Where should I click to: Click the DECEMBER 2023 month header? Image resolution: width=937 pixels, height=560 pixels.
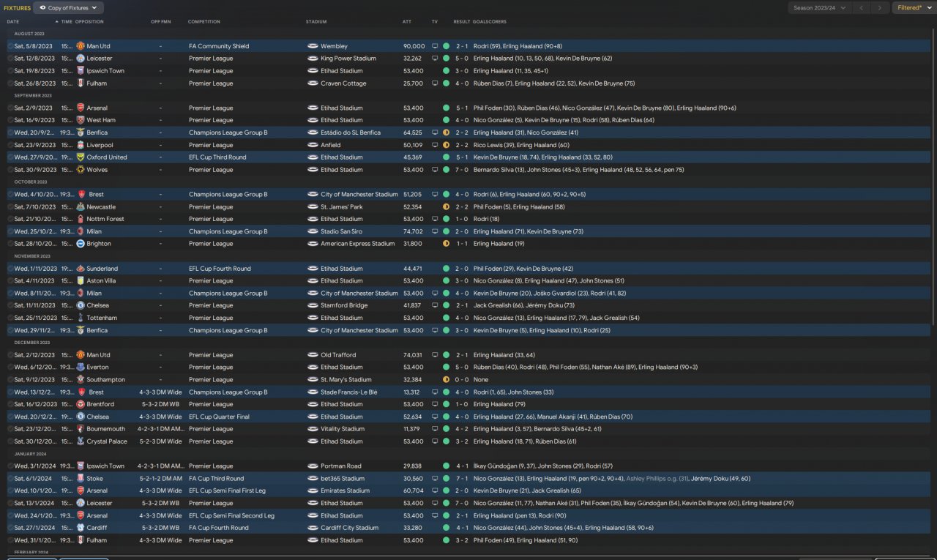pos(31,343)
